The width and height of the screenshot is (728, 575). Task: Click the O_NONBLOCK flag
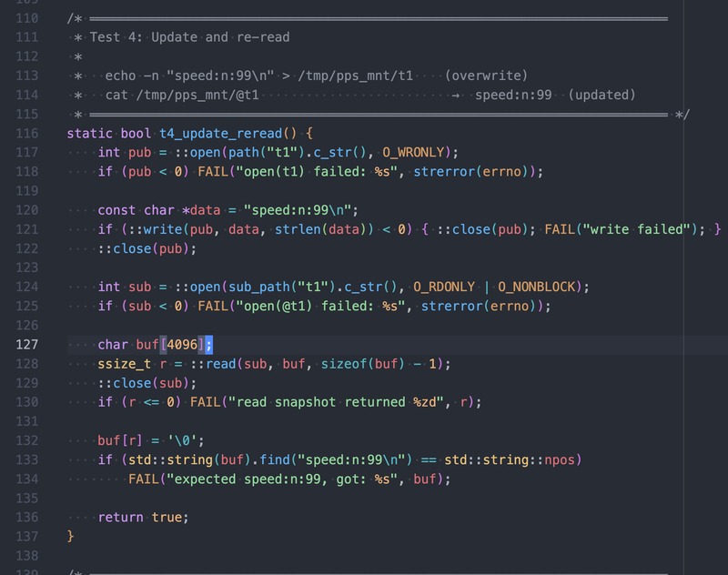(x=536, y=287)
